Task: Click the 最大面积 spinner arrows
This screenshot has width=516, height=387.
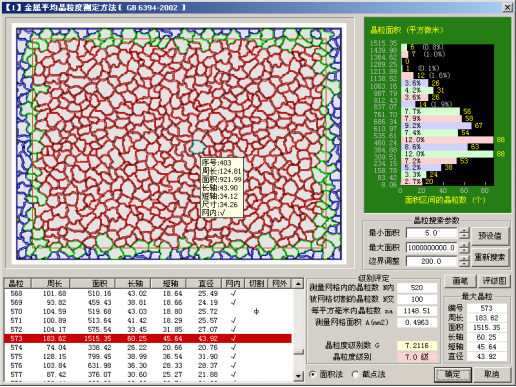Action: 464,247
